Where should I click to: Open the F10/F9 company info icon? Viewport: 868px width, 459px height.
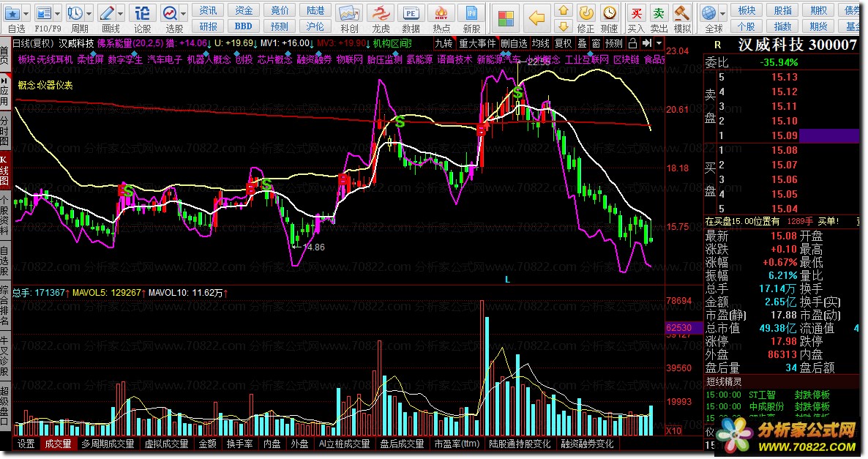(x=42, y=13)
